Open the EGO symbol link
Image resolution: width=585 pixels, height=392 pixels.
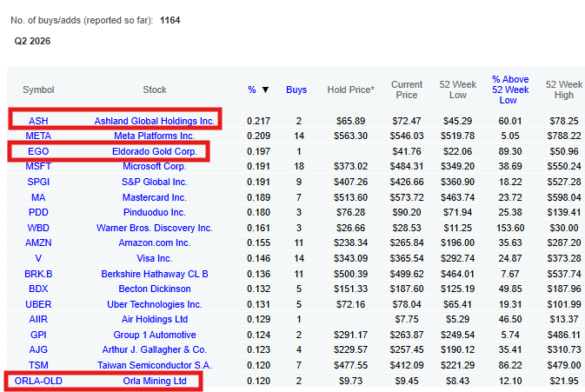coord(38,152)
